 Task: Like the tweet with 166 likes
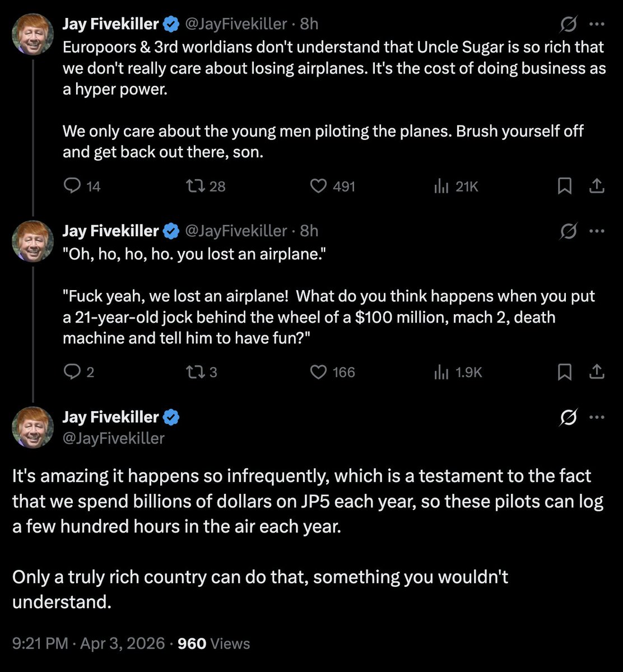[319, 372]
